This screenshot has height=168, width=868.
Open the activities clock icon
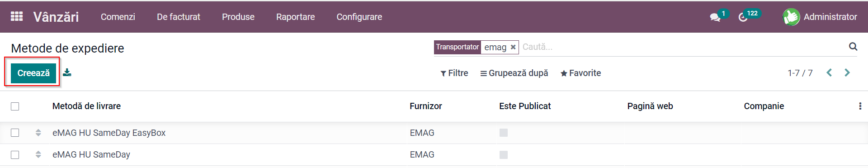(743, 17)
